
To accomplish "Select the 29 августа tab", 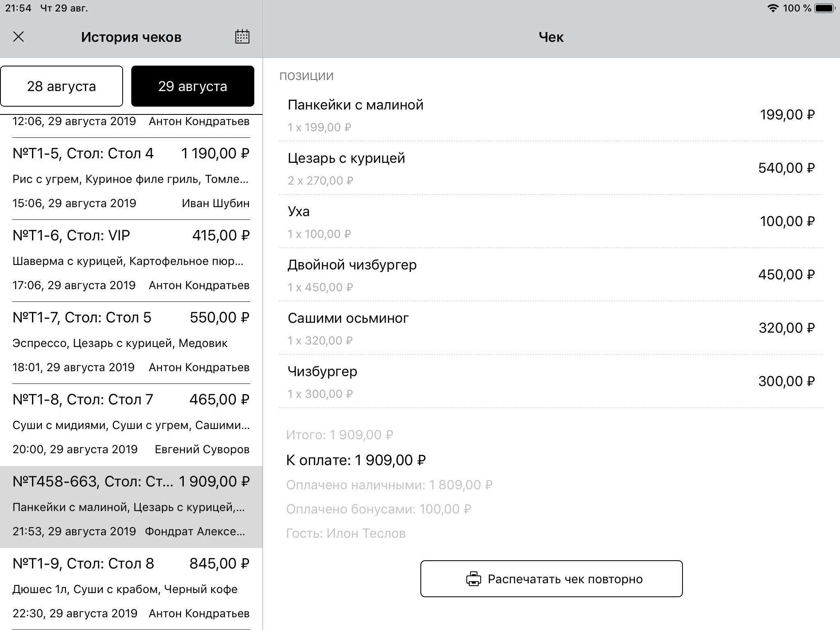I will point(192,86).
